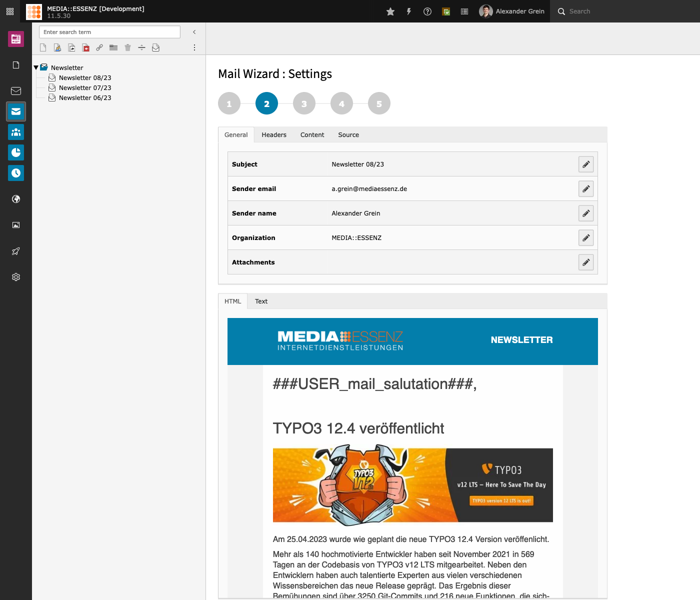Select the Newsletter root folder

[67, 67]
